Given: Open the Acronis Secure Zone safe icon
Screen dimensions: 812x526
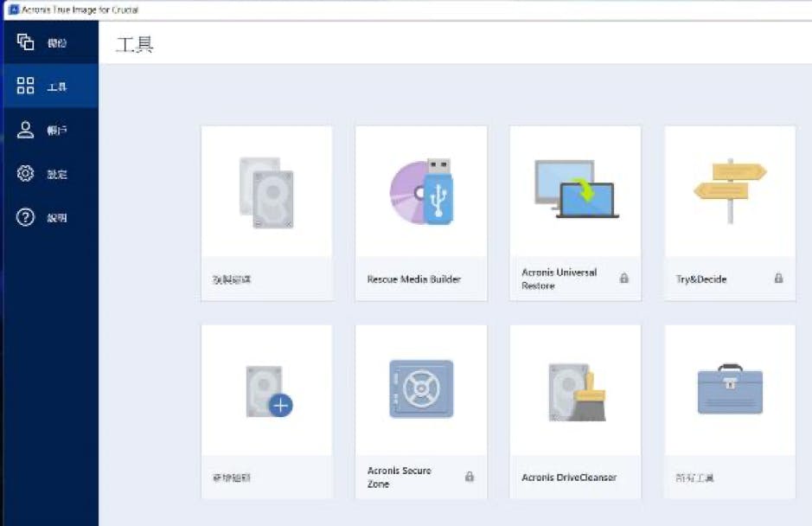Looking at the screenshot, I should pos(421,389).
